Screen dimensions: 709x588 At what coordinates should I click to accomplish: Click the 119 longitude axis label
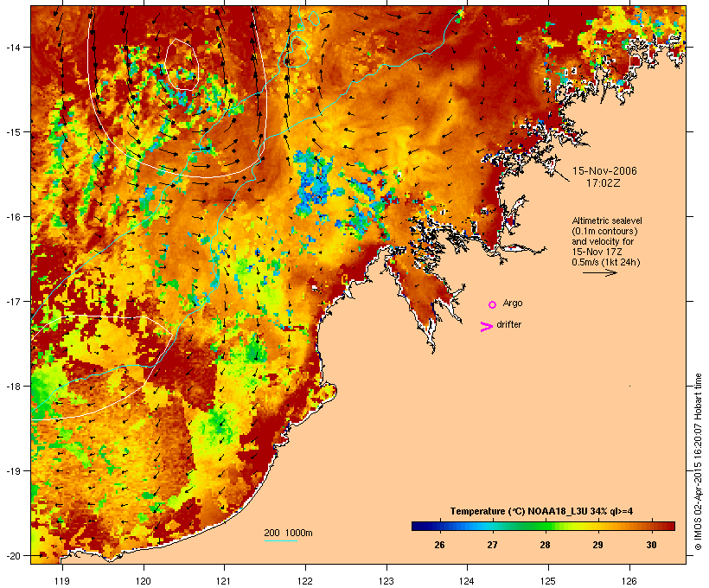(62, 581)
